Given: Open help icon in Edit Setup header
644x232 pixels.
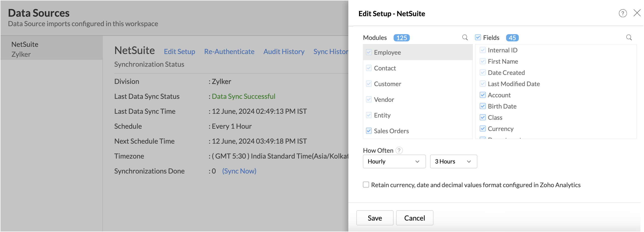Looking at the screenshot, I should pos(622,13).
